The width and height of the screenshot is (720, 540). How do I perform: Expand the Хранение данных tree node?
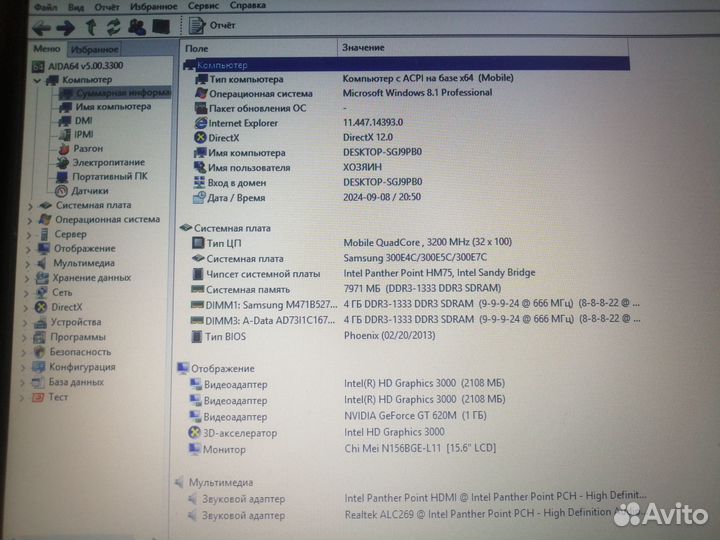click(27, 279)
